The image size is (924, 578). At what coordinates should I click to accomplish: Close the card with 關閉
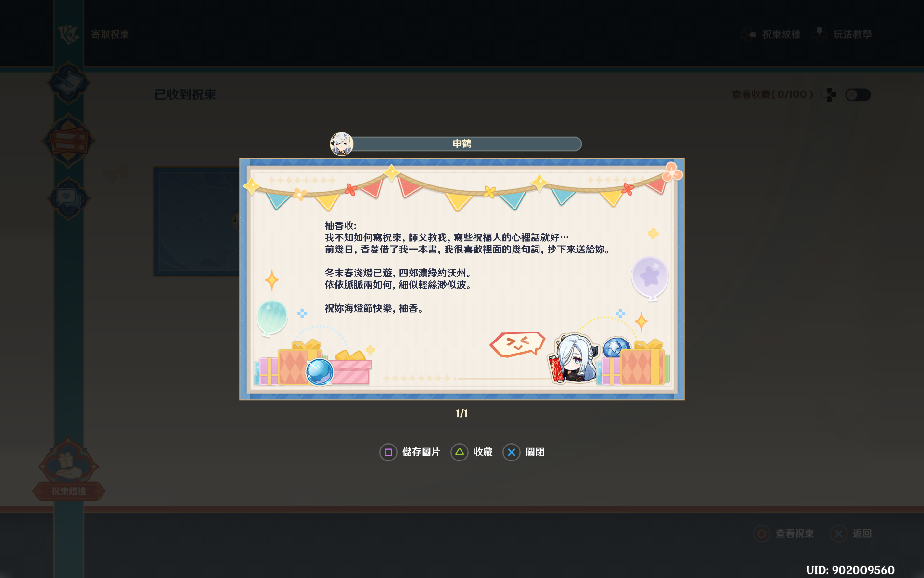click(x=535, y=452)
